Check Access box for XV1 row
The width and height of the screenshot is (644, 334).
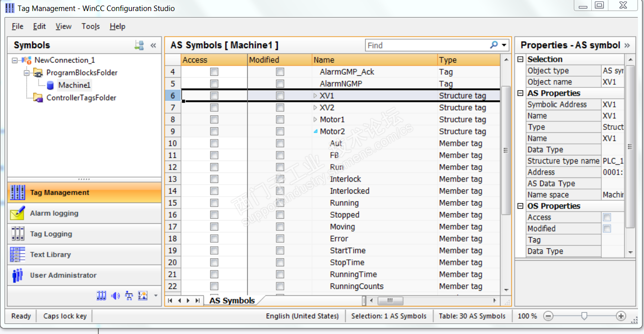click(x=214, y=96)
